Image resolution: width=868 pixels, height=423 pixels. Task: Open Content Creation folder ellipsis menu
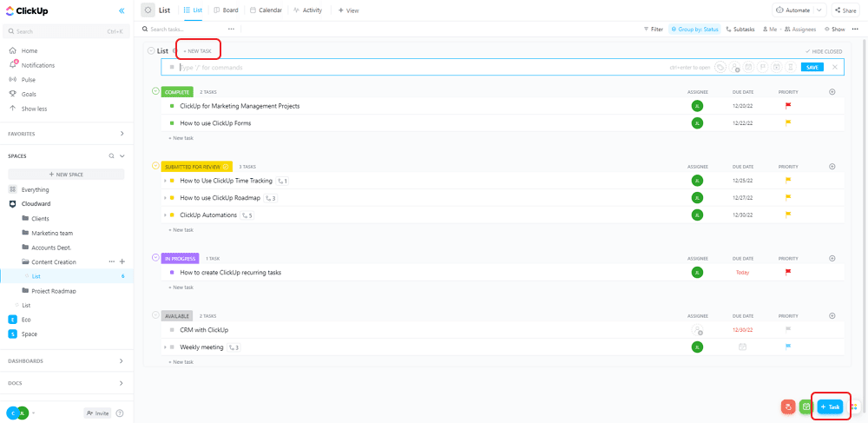[112, 261]
